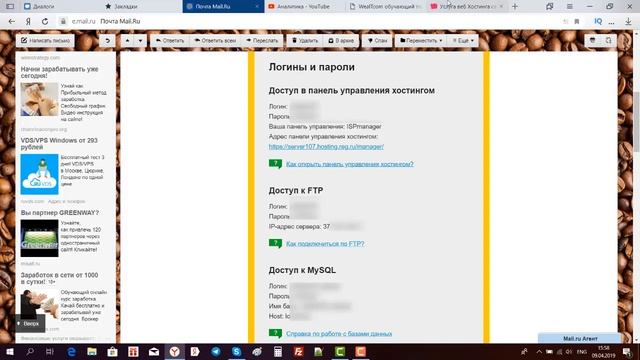Open the browser hamburger menu
The height and width of the screenshot is (360, 640).
click(569, 6)
